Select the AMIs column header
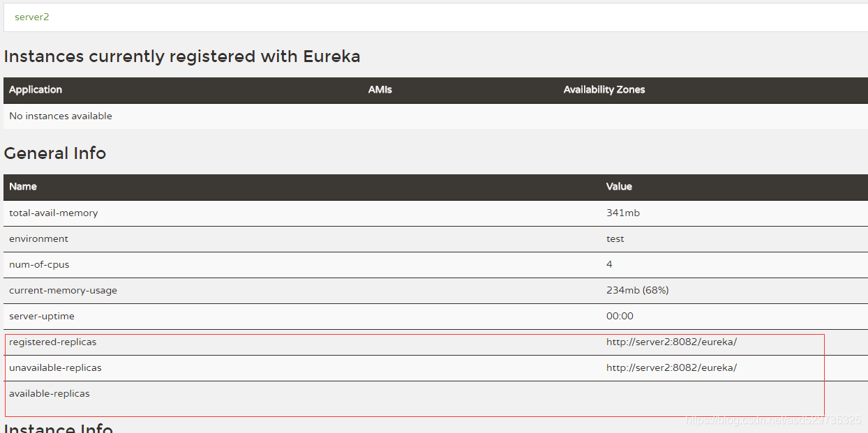This screenshot has width=868, height=433. (380, 90)
